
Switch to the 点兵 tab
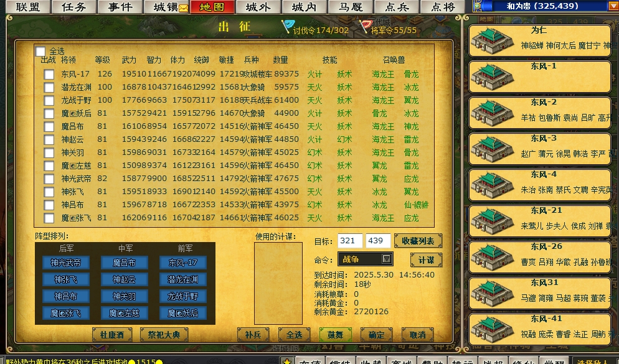[396, 7]
